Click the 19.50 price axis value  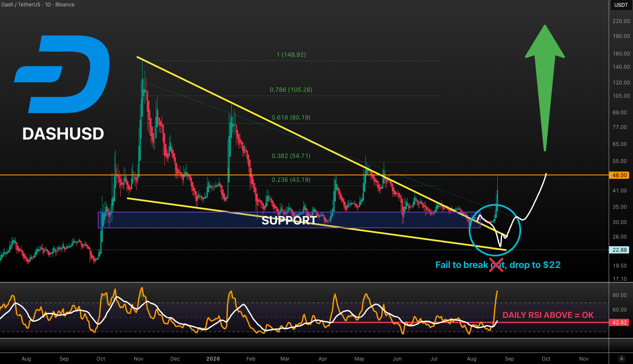pos(620,266)
